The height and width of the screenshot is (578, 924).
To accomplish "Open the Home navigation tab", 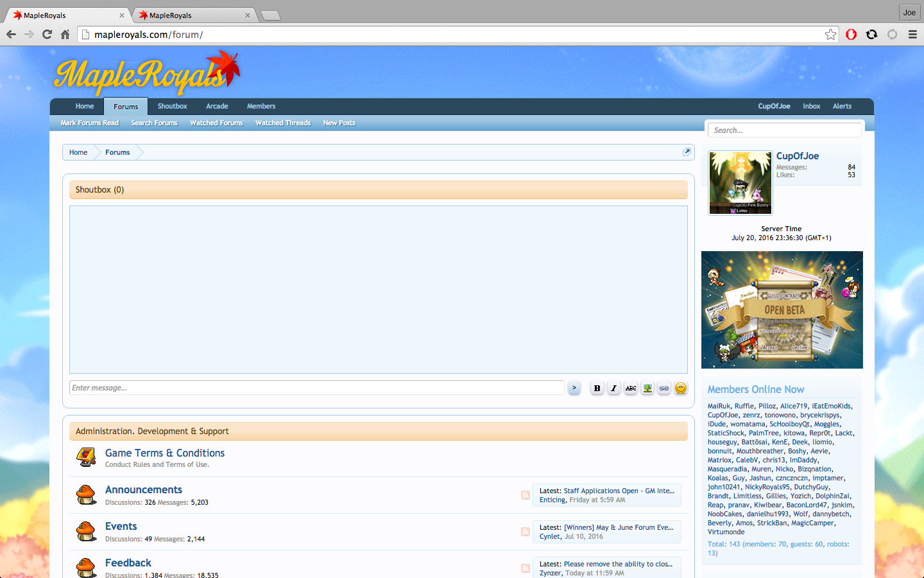I will coord(85,107).
